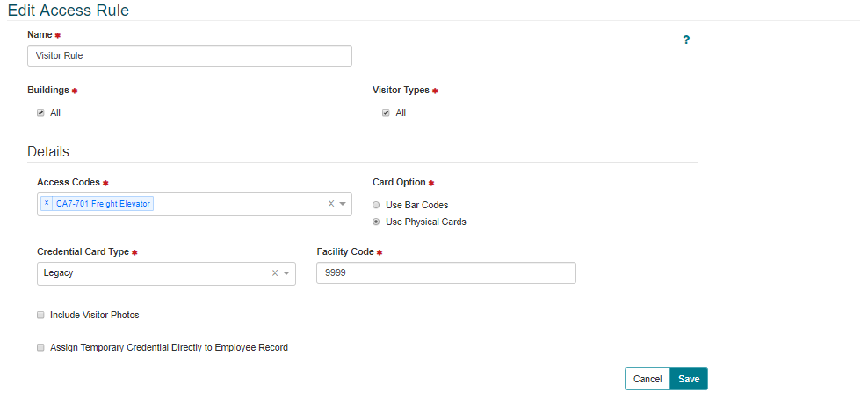Select the Use Bar Codes option
868x414 pixels.
[376, 205]
